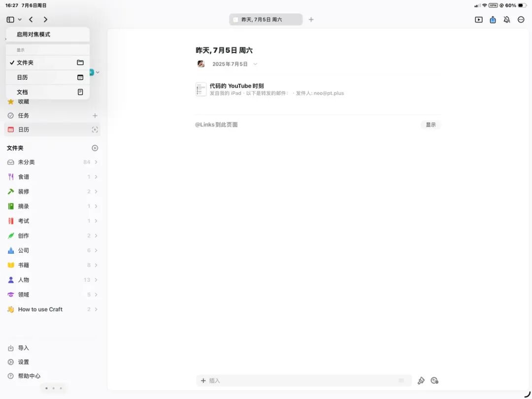Click the square icon on sidebar 日历 row
Image resolution: width=532 pixels, height=399 pixels.
tap(95, 130)
